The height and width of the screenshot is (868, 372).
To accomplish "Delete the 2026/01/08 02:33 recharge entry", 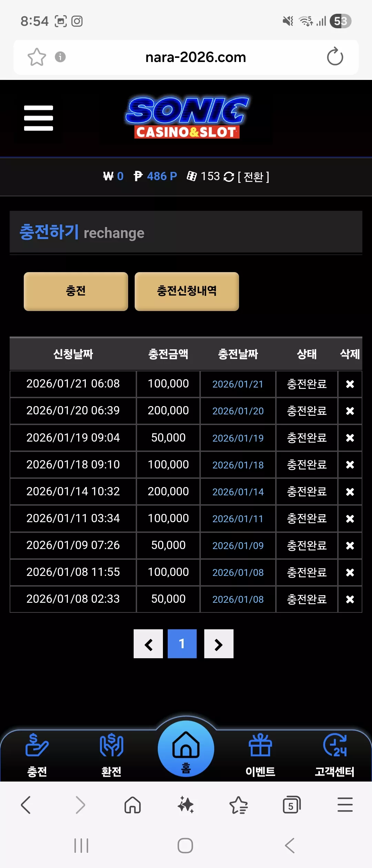I will click(350, 599).
